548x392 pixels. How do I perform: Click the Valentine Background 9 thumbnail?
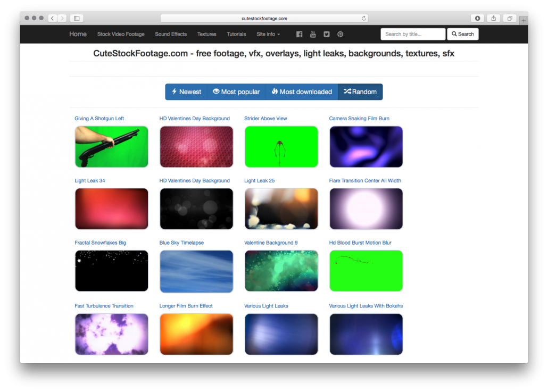click(x=281, y=271)
